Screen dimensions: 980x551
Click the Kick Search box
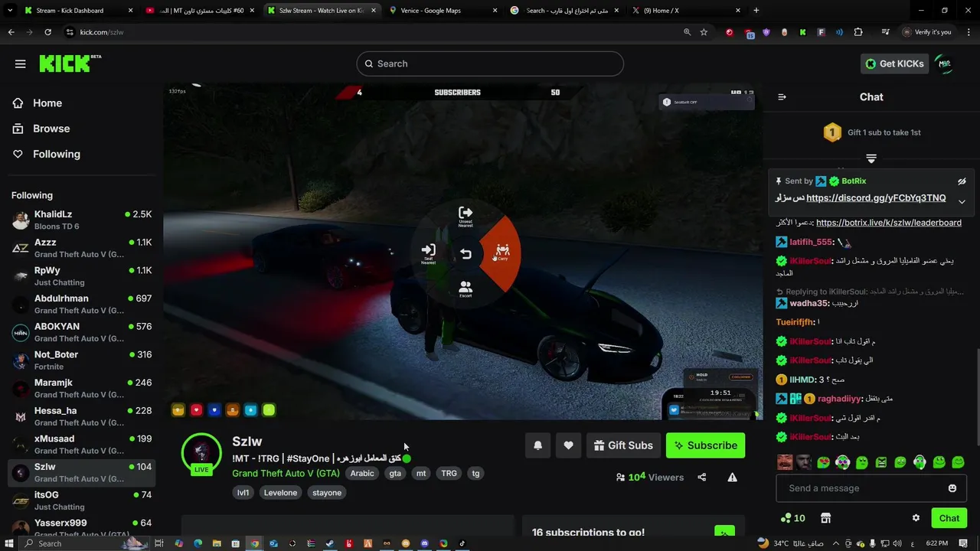pyautogui.click(x=490, y=64)
